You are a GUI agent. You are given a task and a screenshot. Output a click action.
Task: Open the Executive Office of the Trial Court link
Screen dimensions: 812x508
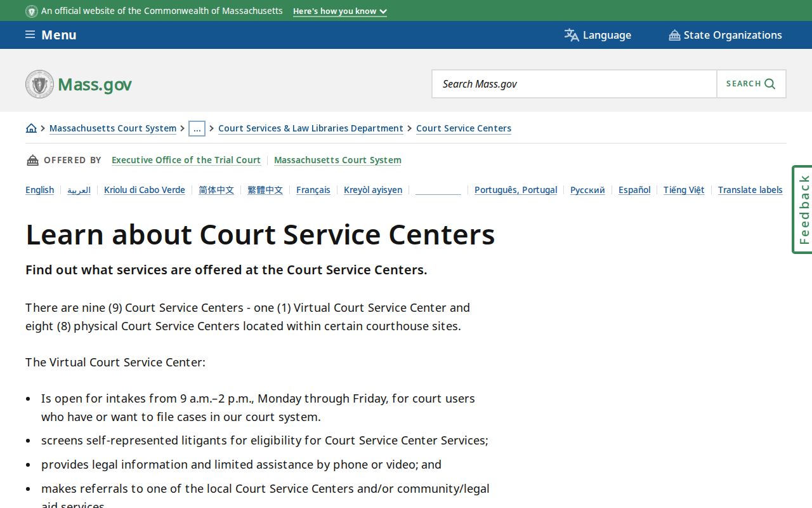[186, 160]
